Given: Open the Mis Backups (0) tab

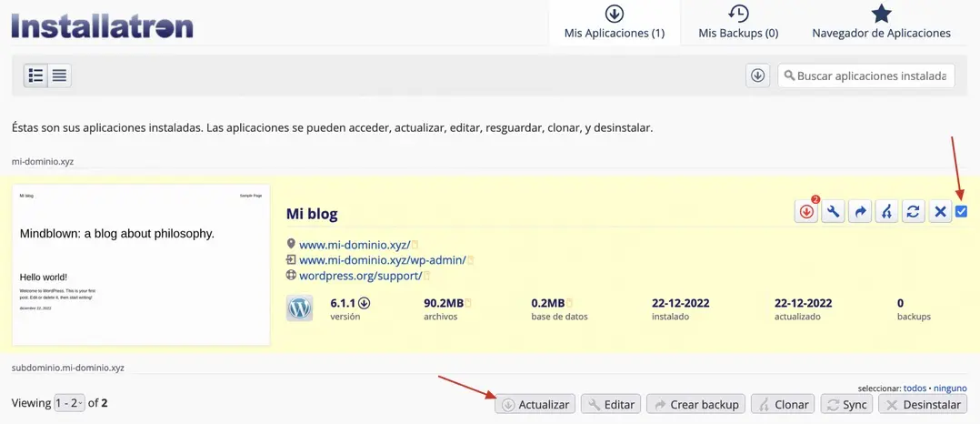Looking at the screenshot, I should [739, 23].
